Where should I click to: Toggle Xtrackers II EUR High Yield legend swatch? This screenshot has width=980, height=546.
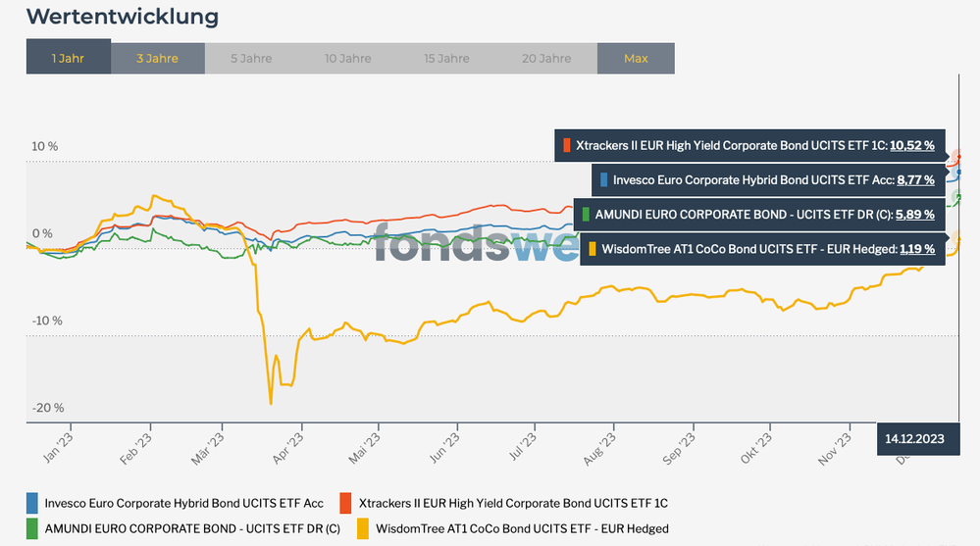[345, 503]
